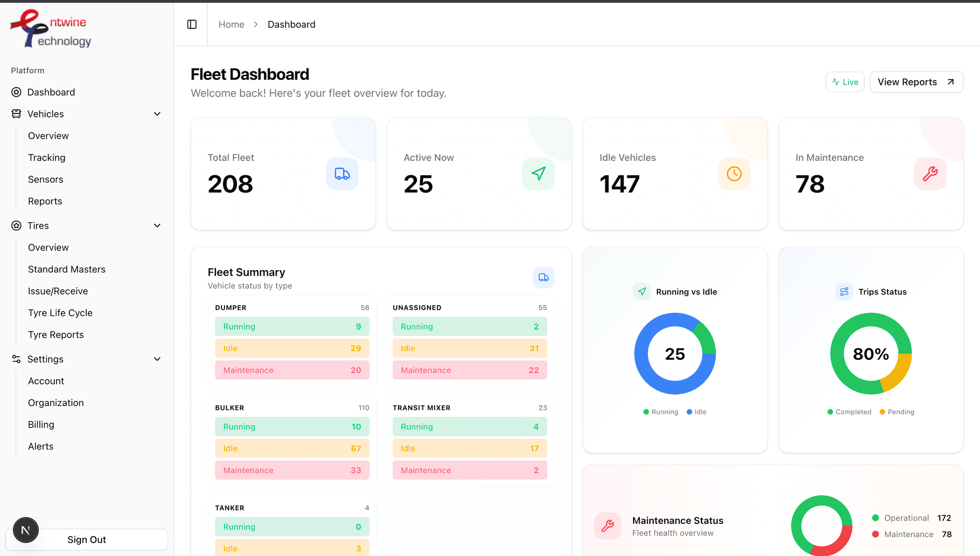The width and height of the screenshot is (980, 556).
Task: Click the BULKER Idle 67 row
Action: [292, 448]
